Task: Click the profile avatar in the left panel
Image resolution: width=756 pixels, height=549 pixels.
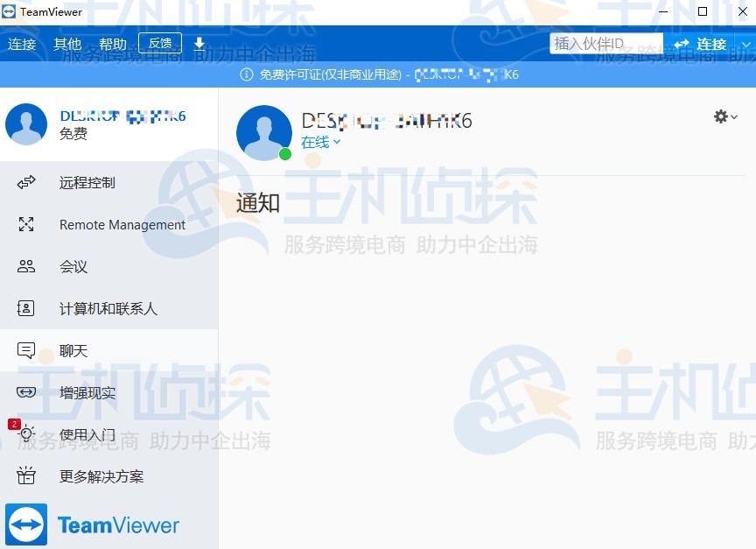Action: point(26,124)
